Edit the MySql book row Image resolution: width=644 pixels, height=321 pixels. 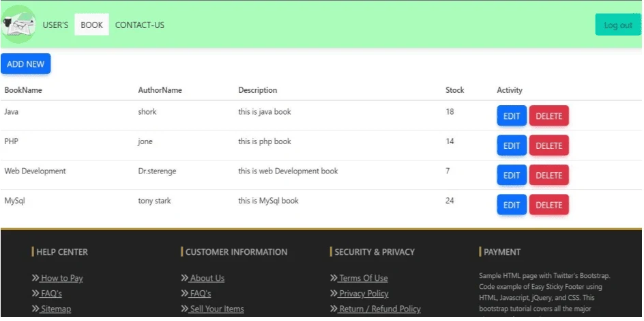tap(511, 205)
